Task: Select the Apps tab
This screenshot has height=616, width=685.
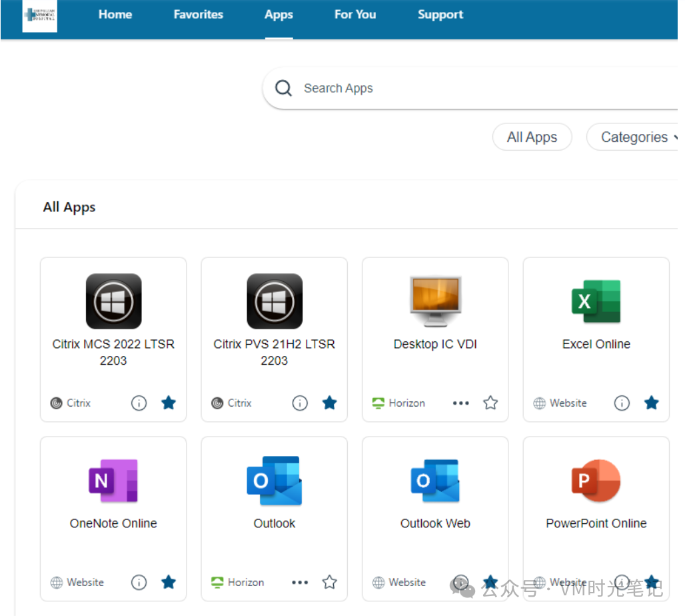Action: [279, 15]
